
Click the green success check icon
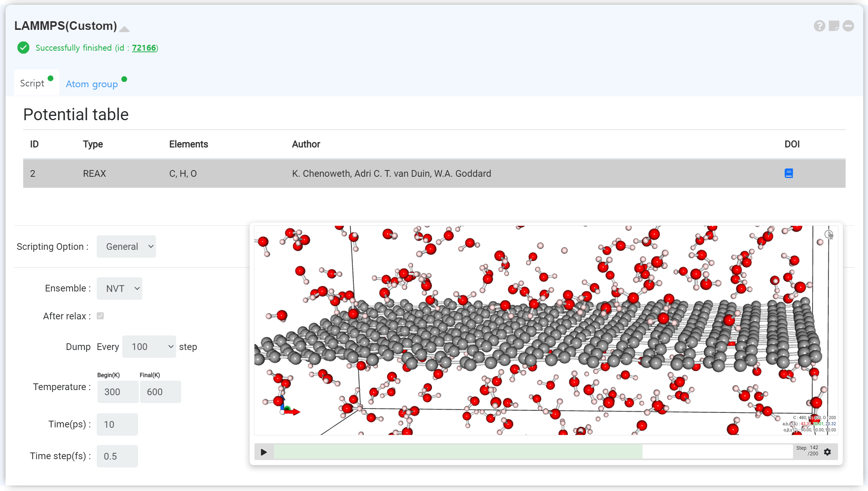click(23, 48)
